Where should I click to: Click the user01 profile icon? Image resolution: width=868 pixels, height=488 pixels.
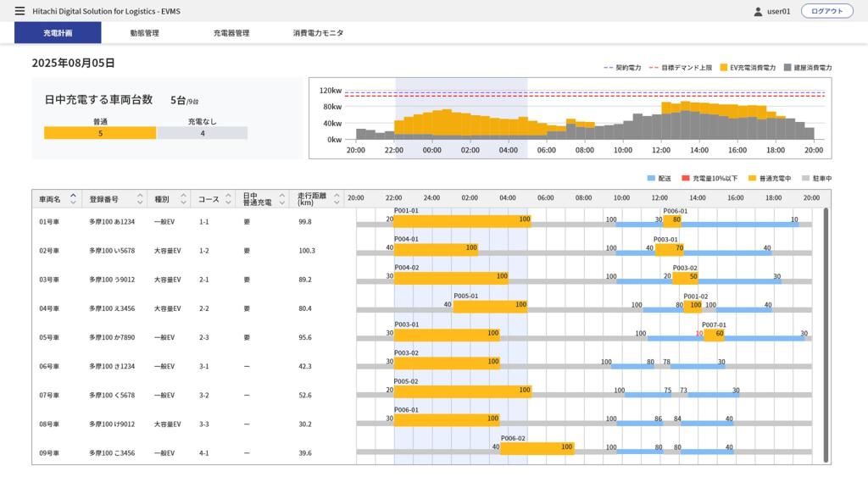point(758,12)
